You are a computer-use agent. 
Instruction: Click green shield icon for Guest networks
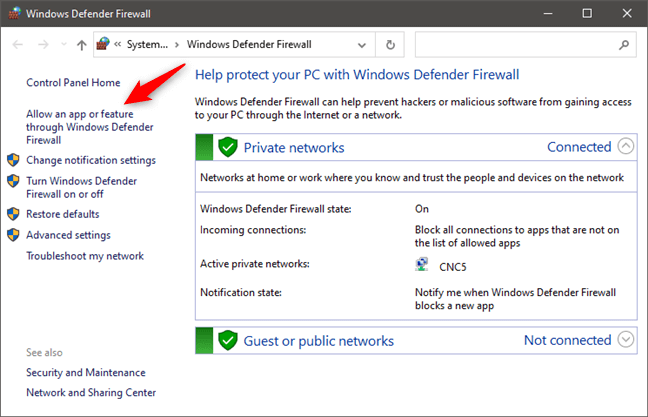tap(228, 341)
